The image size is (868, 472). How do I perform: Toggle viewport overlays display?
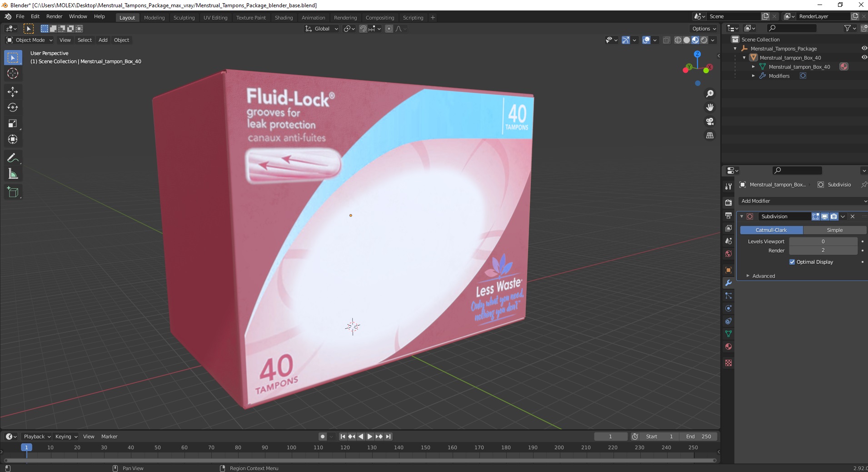646,40
